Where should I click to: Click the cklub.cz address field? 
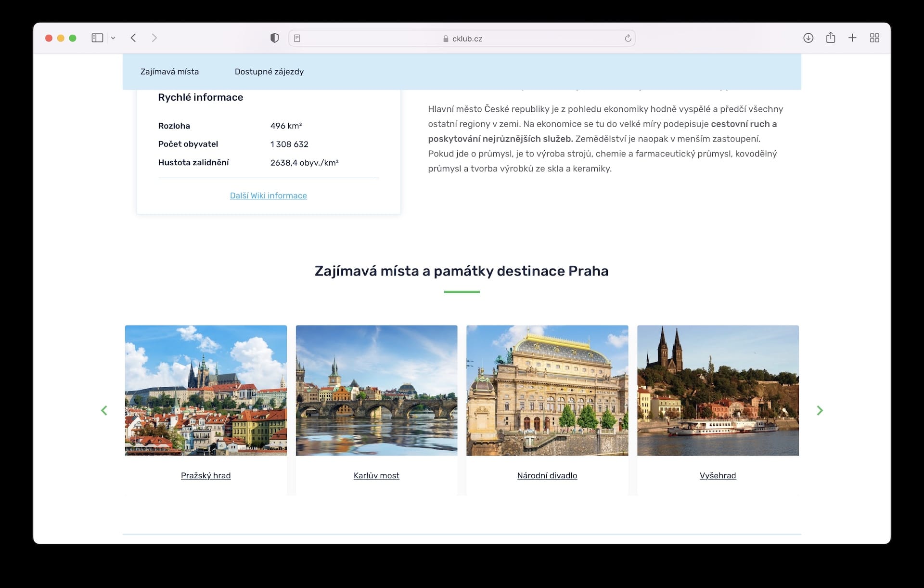pyautogui.click(x=462, y=39)
